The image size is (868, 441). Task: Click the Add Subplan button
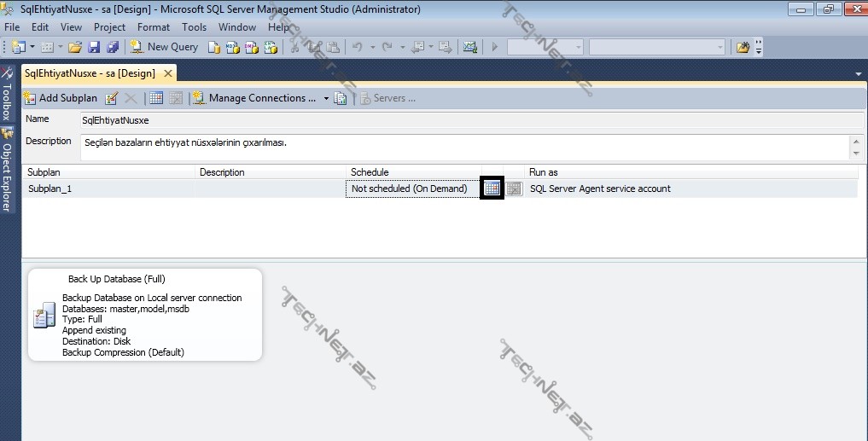(x=61, y=98)
